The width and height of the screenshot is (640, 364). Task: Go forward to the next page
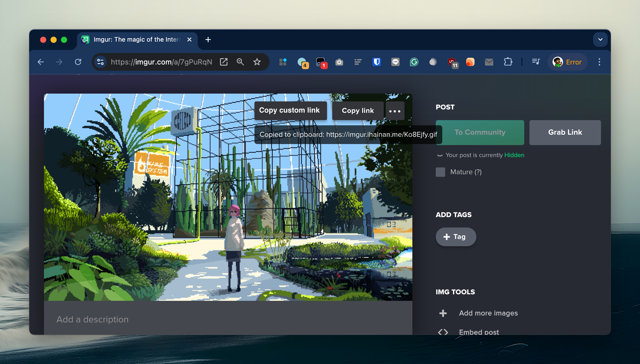click(x=59, y=62)
